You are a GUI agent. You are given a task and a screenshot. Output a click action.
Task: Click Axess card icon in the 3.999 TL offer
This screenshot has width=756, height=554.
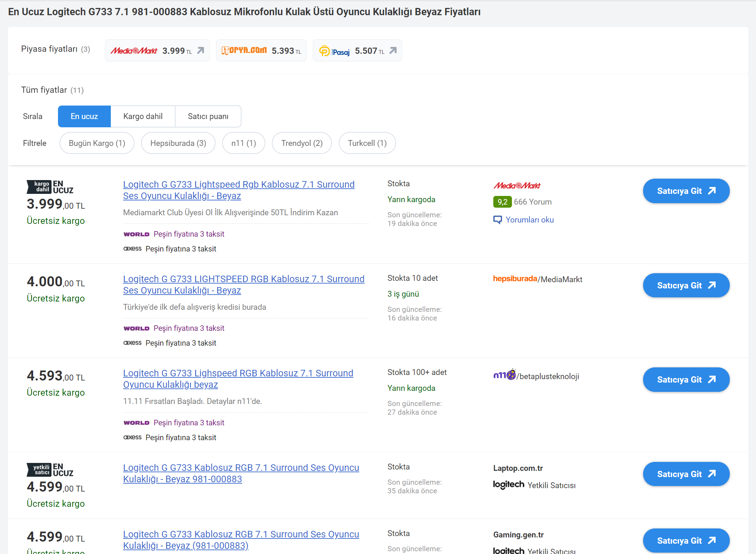click(x=133, y=248)
